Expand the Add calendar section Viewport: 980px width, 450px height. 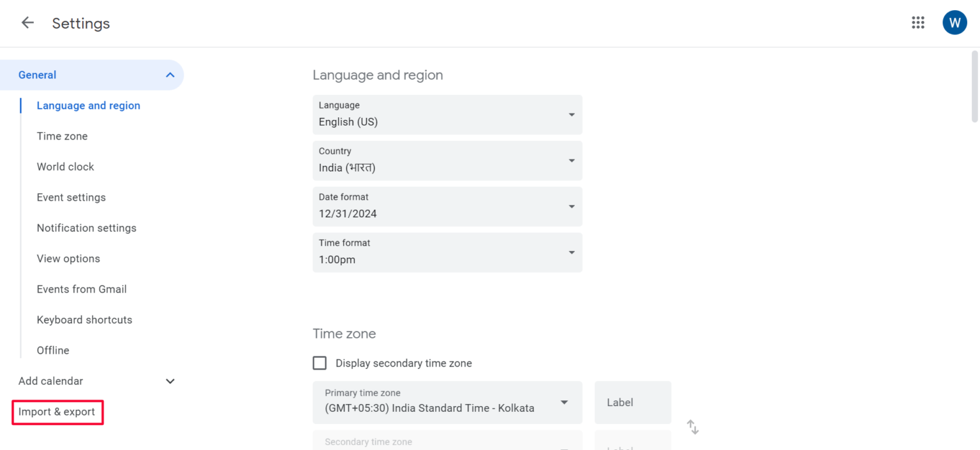click(170, 381)
